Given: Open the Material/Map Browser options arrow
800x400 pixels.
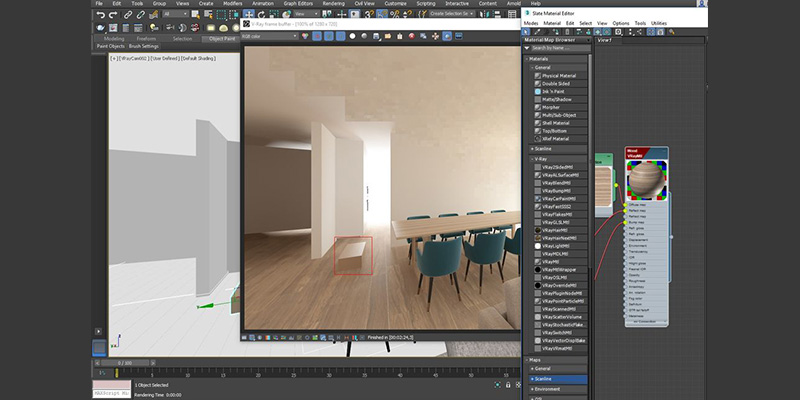Looking at the screenshot, I should [x=588, y=40].
